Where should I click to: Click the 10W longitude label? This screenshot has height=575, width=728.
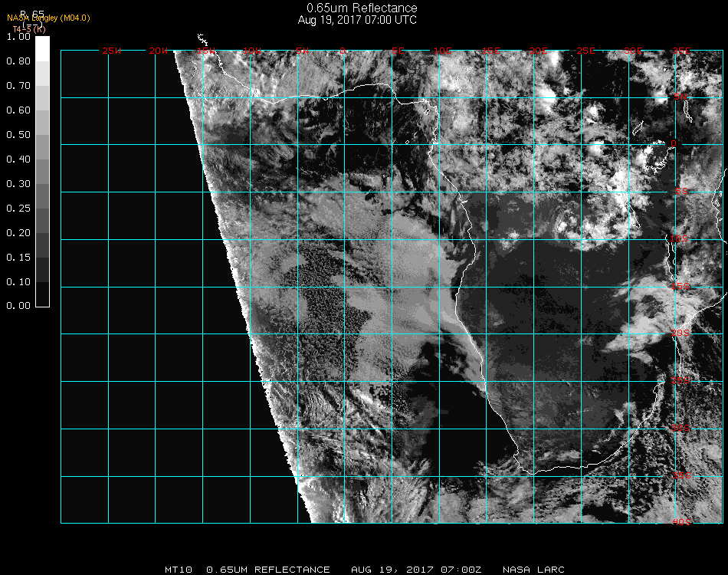(x=252, y=51)
